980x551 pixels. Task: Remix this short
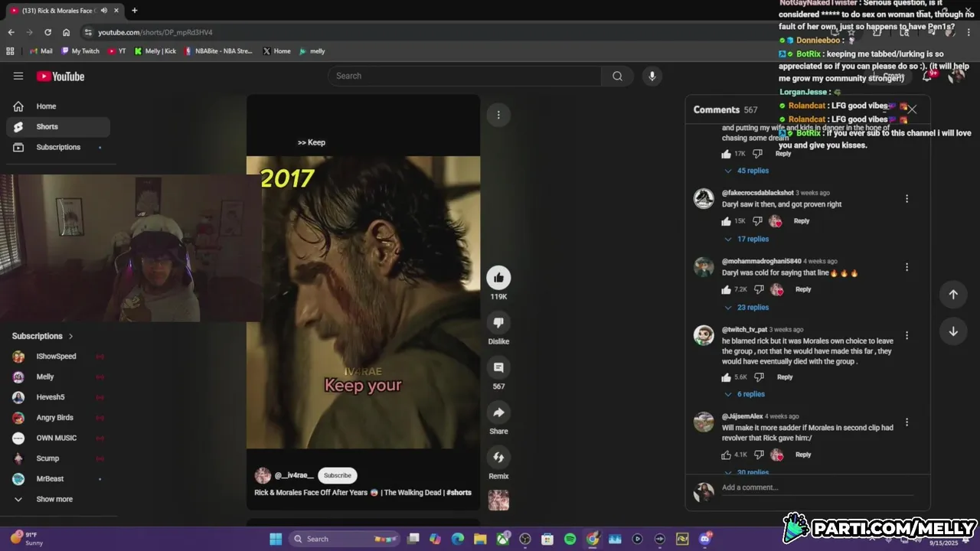click(x=498, y=458)
